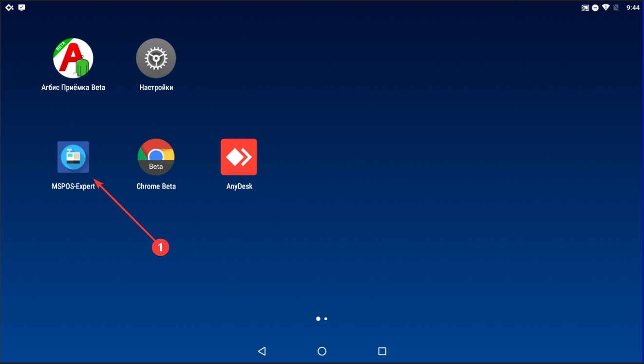Launch the MSPOS-Expert app icon
Screen dimensions: 644x364
(73, 157)
